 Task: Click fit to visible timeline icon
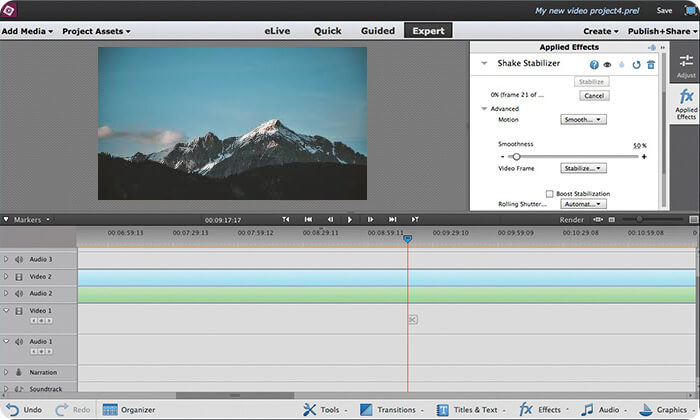pos(598,220)
